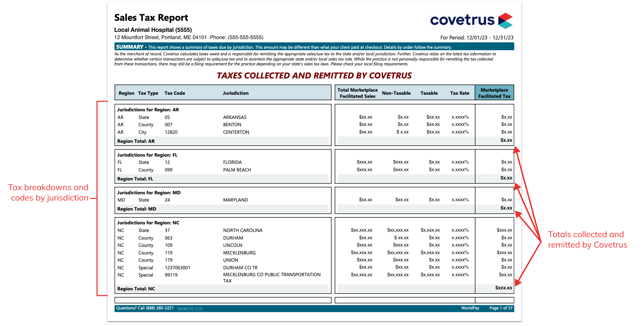Select the 'BENTON' jurisdiction cell

[232, 124]
